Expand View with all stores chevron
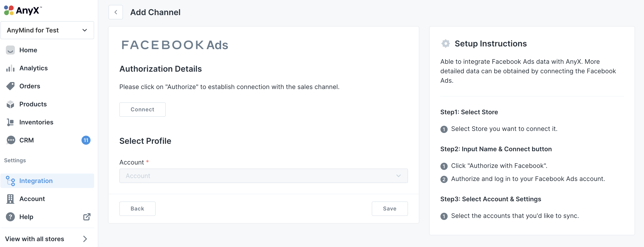The image size is (644, 247). point(85,239)
